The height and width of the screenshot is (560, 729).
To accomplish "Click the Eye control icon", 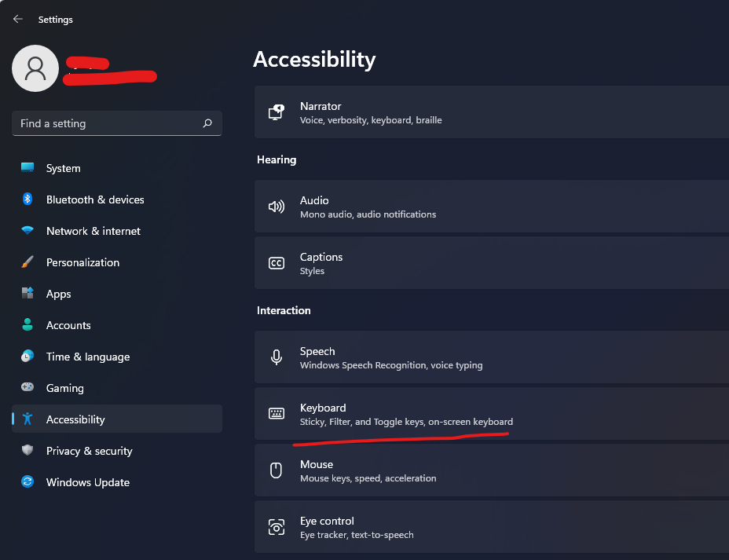I will 277,527.
